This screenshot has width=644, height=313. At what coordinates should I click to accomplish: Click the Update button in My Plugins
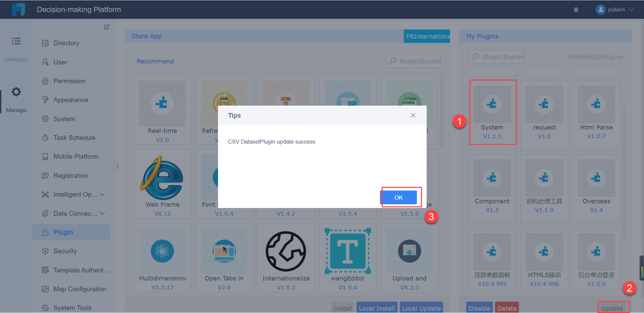[612, 308]
